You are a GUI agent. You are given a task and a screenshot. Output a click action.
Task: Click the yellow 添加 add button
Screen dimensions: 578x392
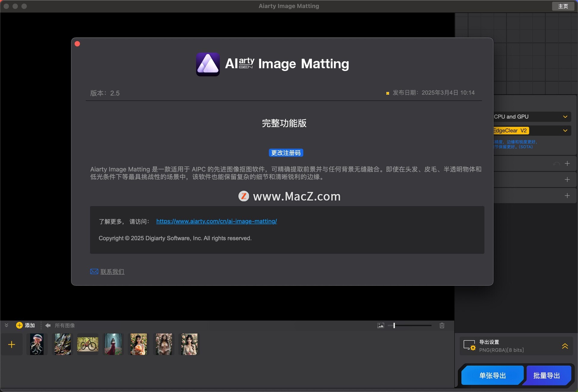click(26, 325)
